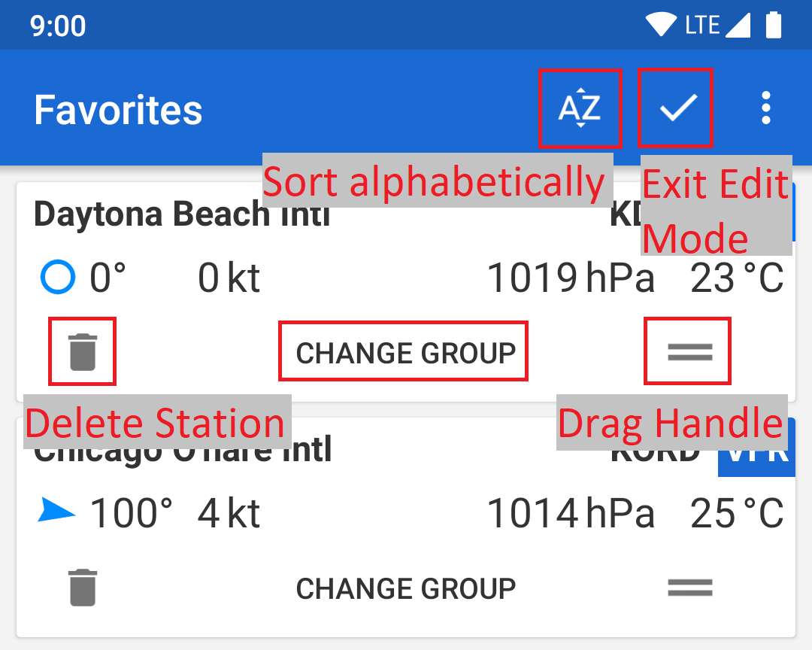Viewport: 812px width, 650px height.
Task: Tap the Wi-Fi status bar icon
Action: click(x=660, y=24)
